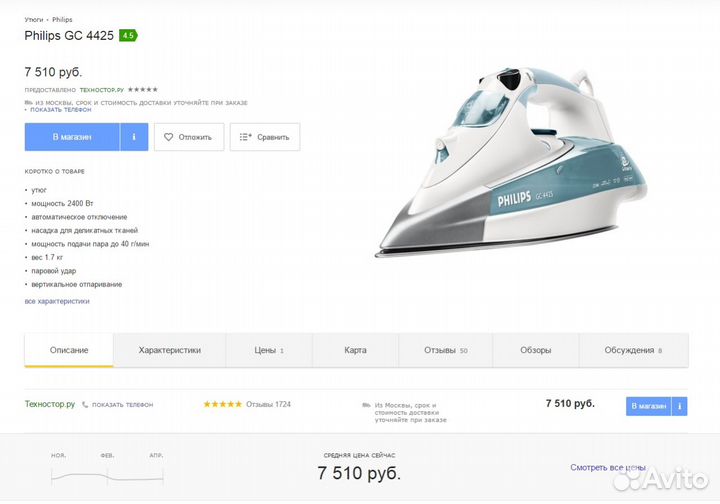Click the все характеристики link

point(57,301)
